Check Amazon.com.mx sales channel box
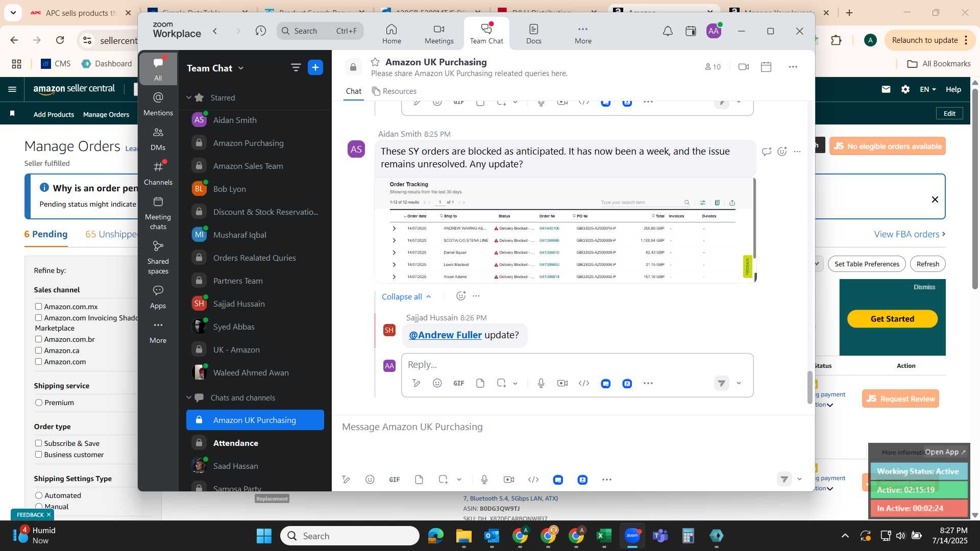The image size is (980, 551). click(x=38, y=307)
